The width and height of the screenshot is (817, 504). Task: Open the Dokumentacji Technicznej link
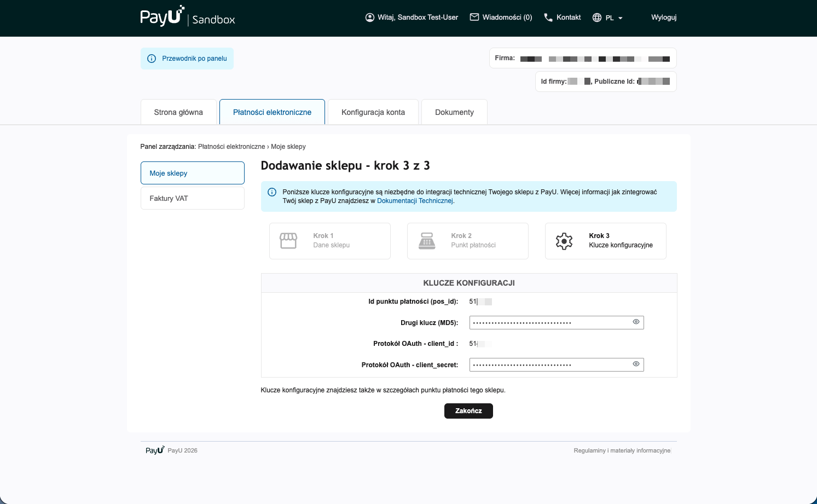click(x=415, y=201)
